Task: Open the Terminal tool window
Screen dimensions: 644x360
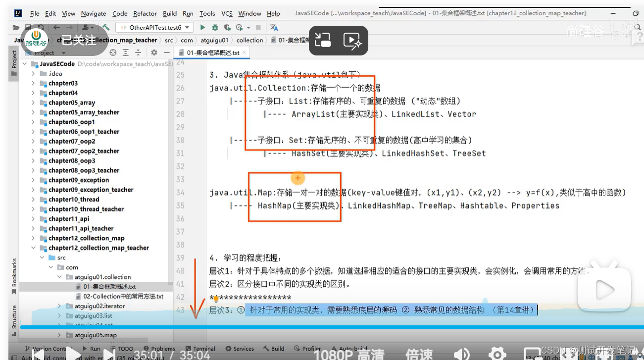Action: click(200, 349)
